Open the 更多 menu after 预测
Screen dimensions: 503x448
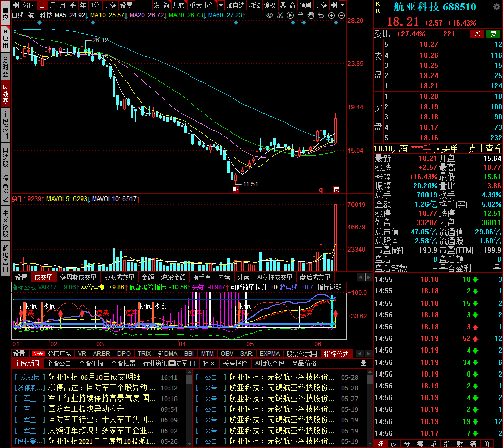coord(321,5)
